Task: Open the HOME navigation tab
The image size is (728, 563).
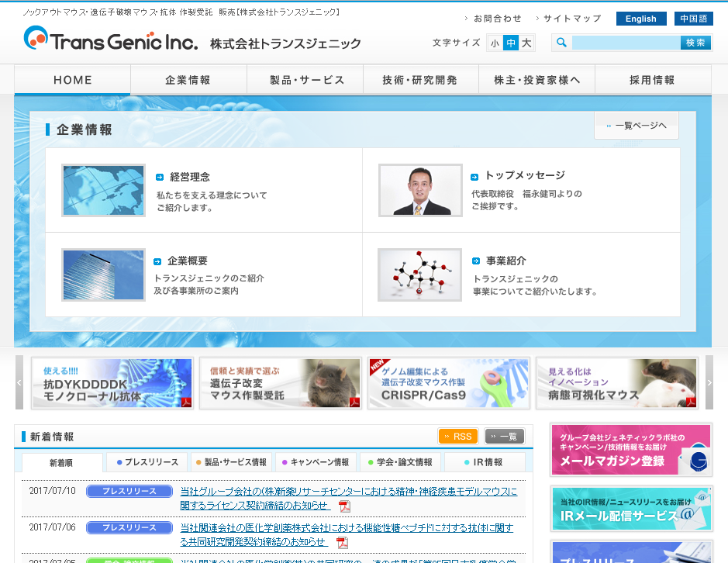Action: [72, 80]
